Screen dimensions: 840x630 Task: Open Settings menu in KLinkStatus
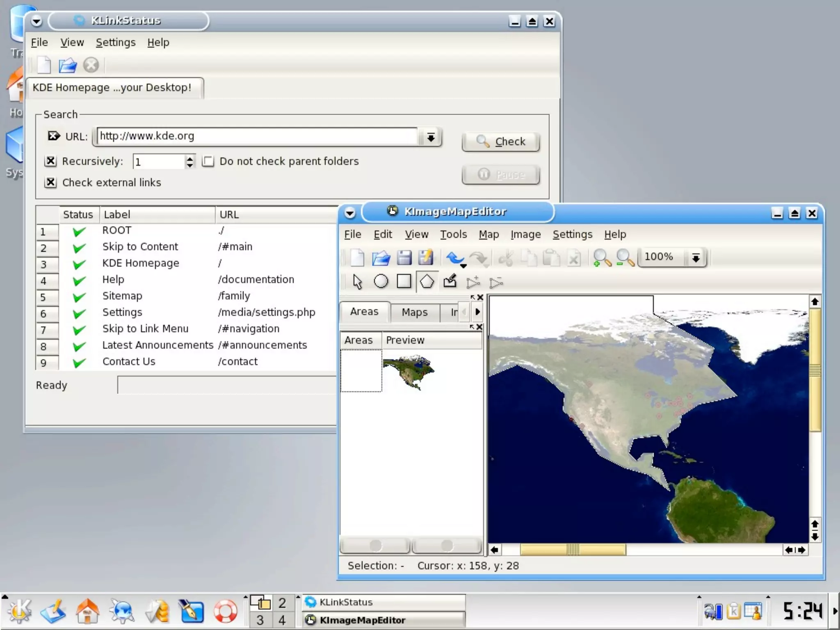[x=116, y=42]
